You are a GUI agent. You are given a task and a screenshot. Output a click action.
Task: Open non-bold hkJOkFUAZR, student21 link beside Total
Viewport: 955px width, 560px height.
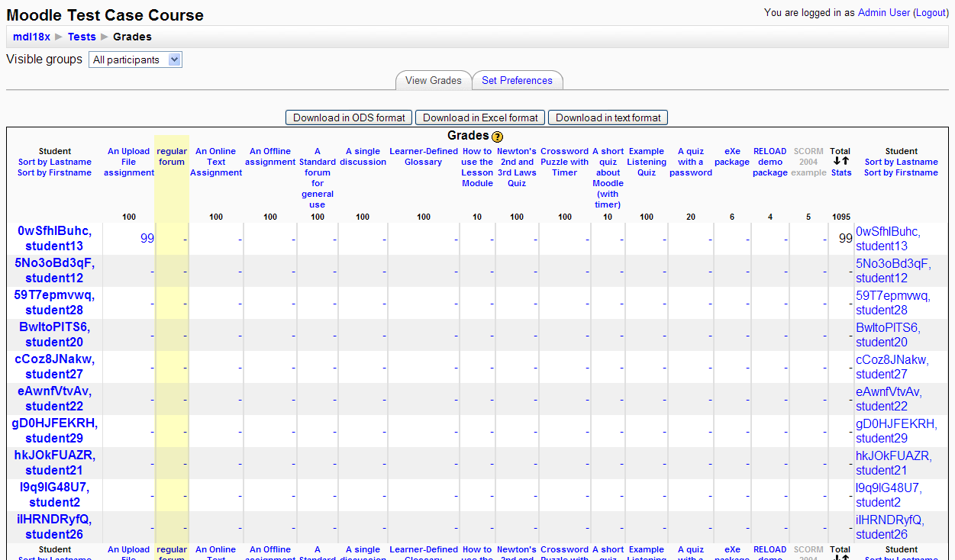(894, 462)
